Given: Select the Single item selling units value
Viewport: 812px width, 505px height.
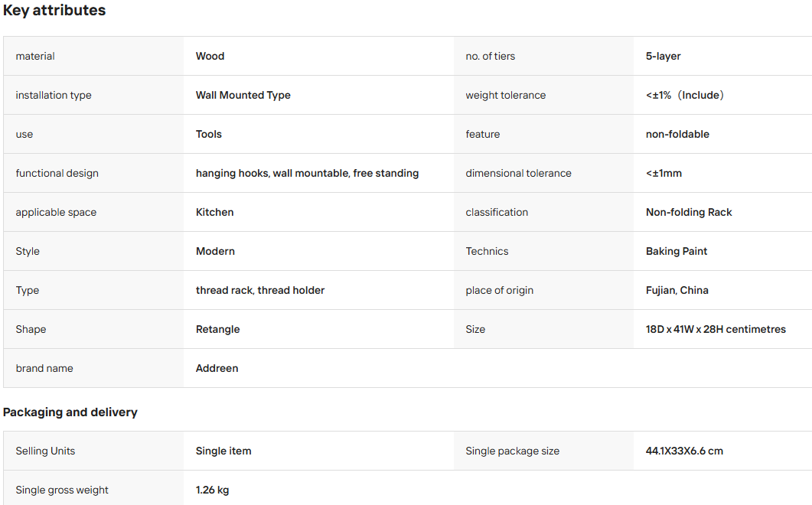Looking at the screenshot, I should 223,451.
